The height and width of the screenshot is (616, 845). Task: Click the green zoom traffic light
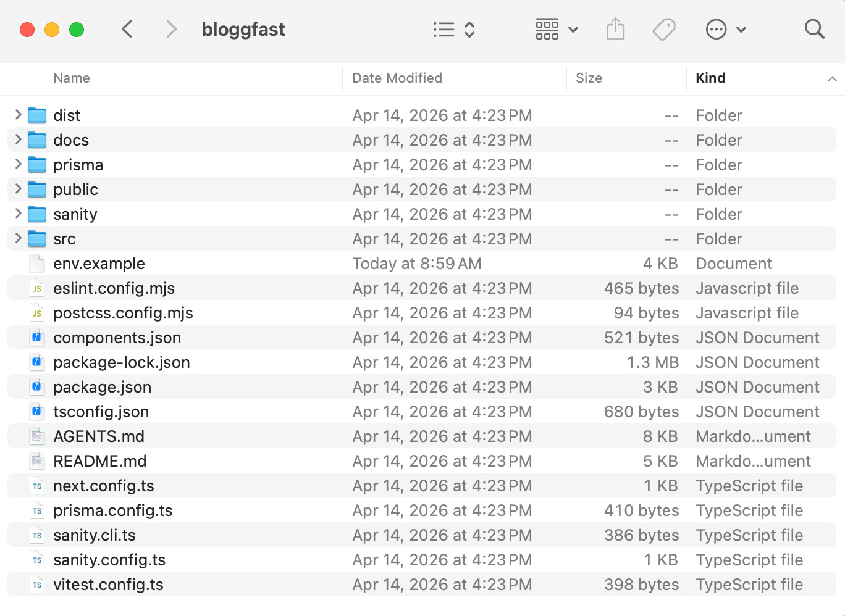pos(76,29)
